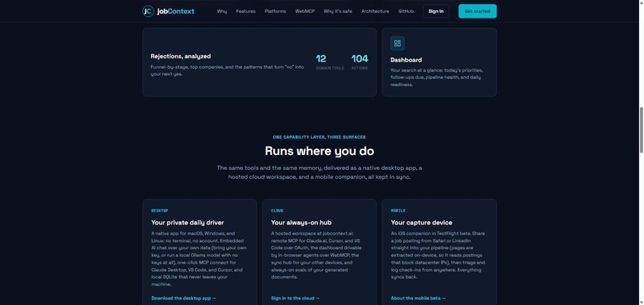644x305 pixels.
Task: Click the jobContext brand name
Action: pos(176,11)
